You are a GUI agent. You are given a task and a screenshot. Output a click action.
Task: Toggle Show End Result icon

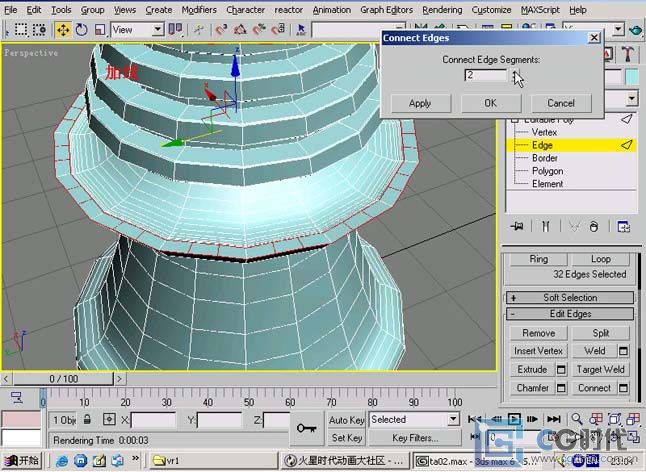545,226
